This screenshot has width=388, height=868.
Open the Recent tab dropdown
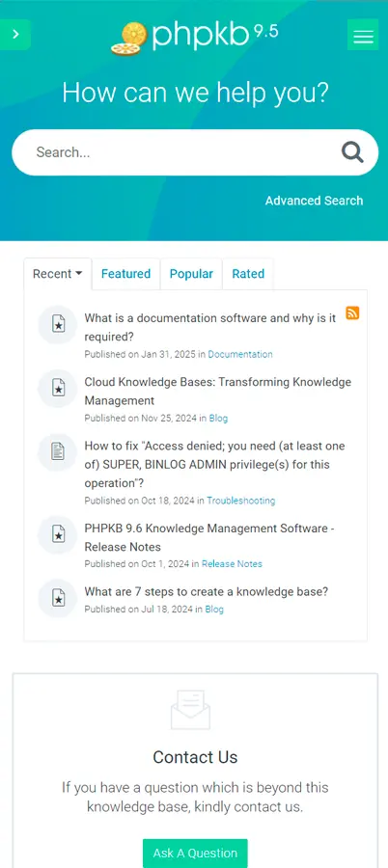pyautogui.click(x=58, y=274)
